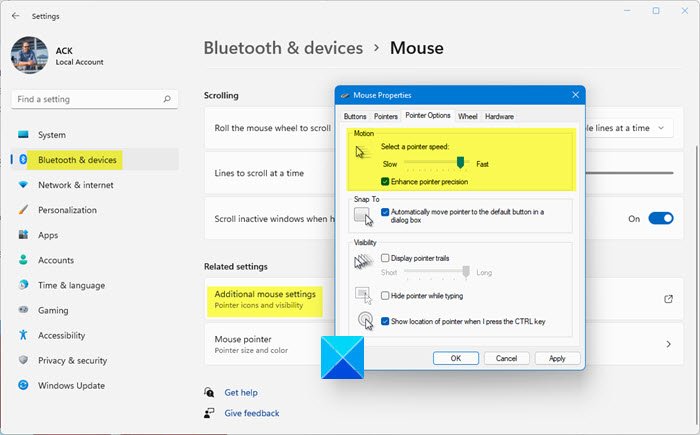Screen dimensions: 700x435
Task: Click the Find a setting search box
Action: click(x=95, y=99)
